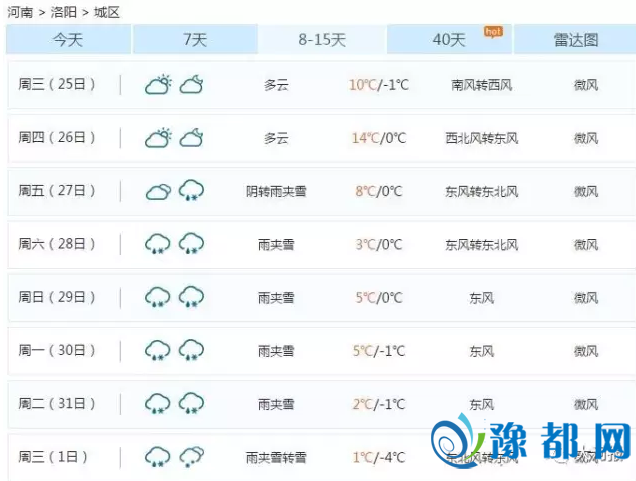Click the cloudy night icon for 周三 25日
636x481 pixels.
click(191, 85)
